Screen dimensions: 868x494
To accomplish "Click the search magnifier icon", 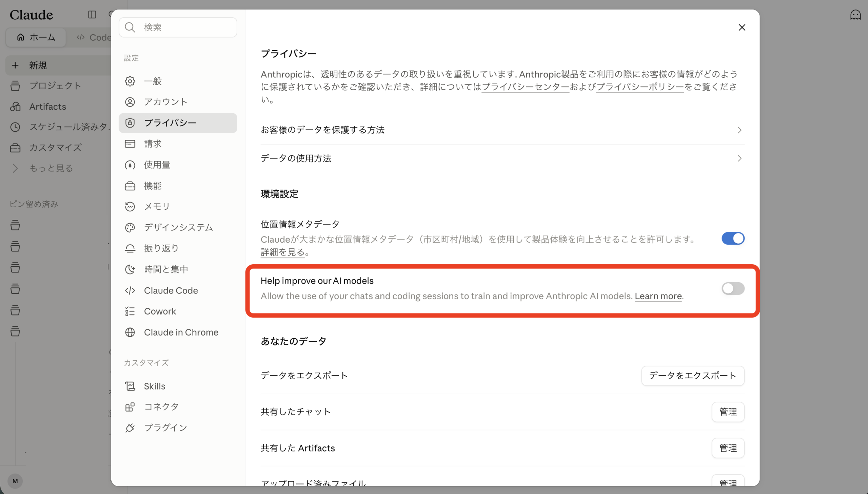I will (x=130, y=27).
